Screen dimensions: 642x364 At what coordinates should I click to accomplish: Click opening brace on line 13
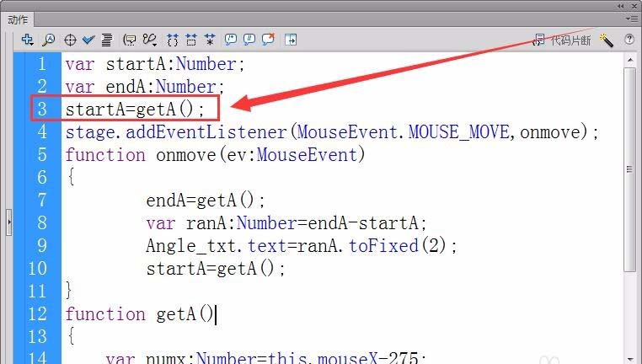click(x=71, y=336)
